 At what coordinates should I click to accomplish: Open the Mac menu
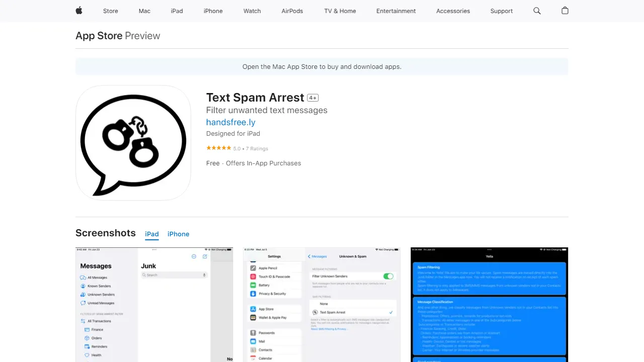[144, 11]
